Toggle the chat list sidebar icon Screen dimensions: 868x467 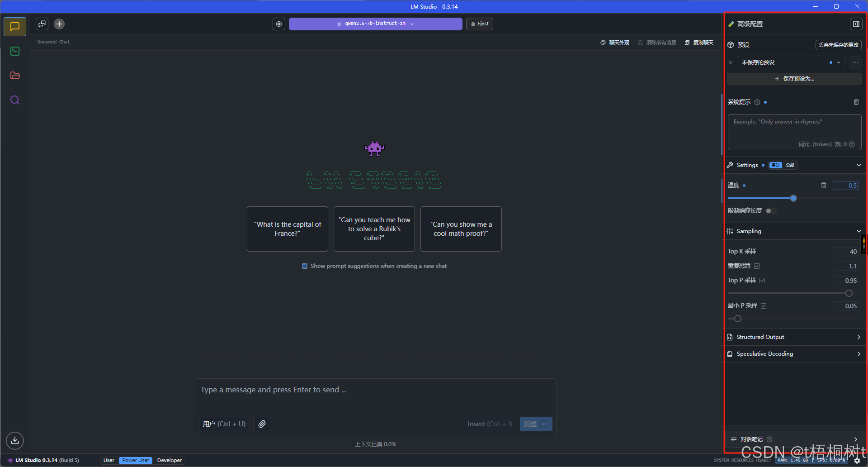(x=42, y=24)
